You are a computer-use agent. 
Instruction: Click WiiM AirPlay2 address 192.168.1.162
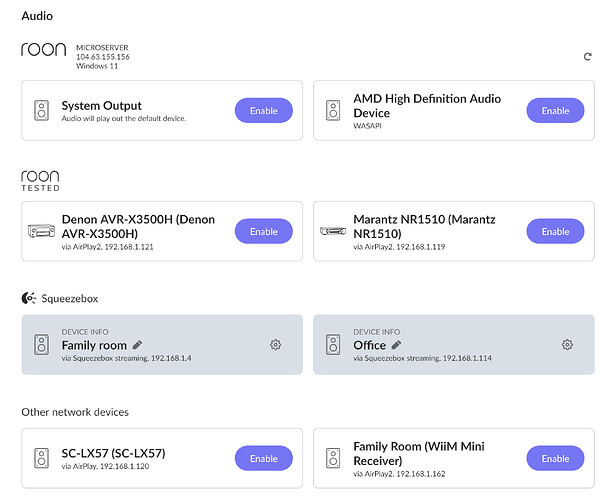pos(399,474)
